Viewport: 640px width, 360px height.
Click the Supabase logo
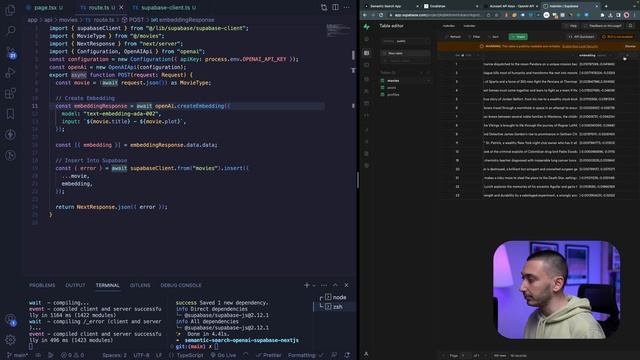(x=367, y=26)
